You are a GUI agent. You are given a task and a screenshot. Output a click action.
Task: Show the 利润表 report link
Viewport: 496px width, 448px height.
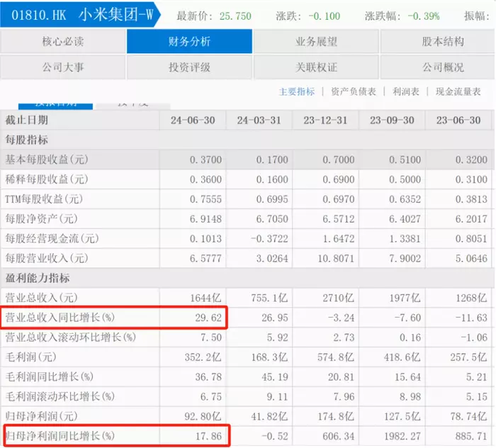click(406, 91)
